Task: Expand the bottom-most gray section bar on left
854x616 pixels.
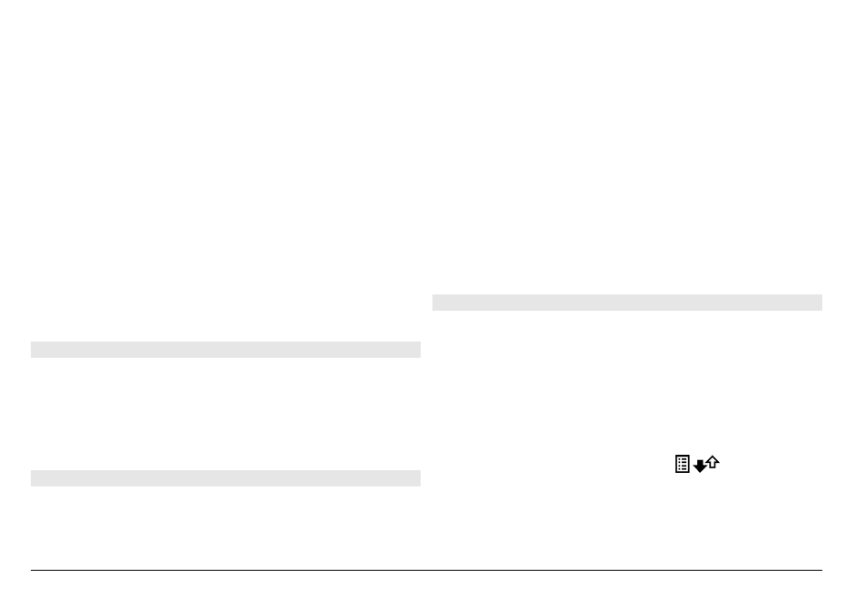Action: click(226, 478)
